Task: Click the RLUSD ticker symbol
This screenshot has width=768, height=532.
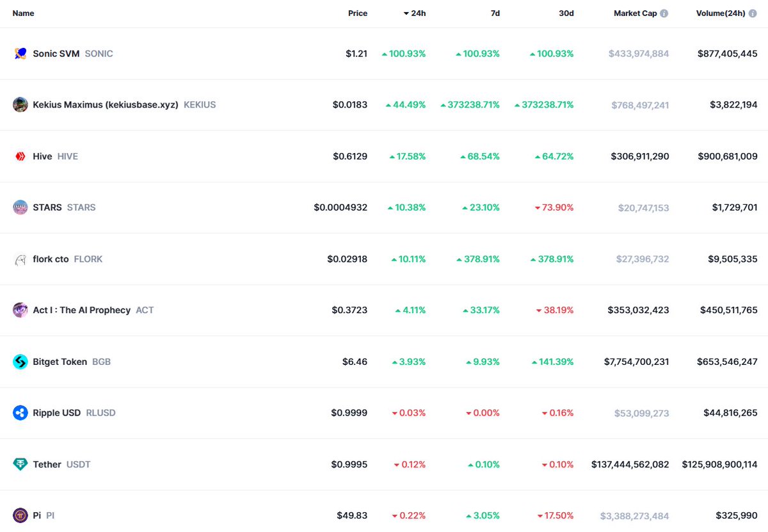Action: (101, 413)
